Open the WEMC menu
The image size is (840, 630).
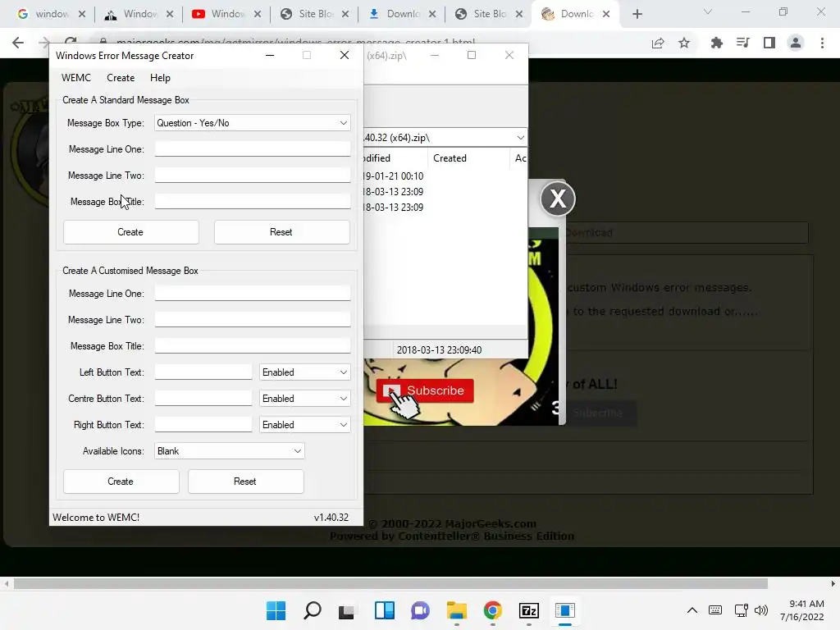click(76, 78)
